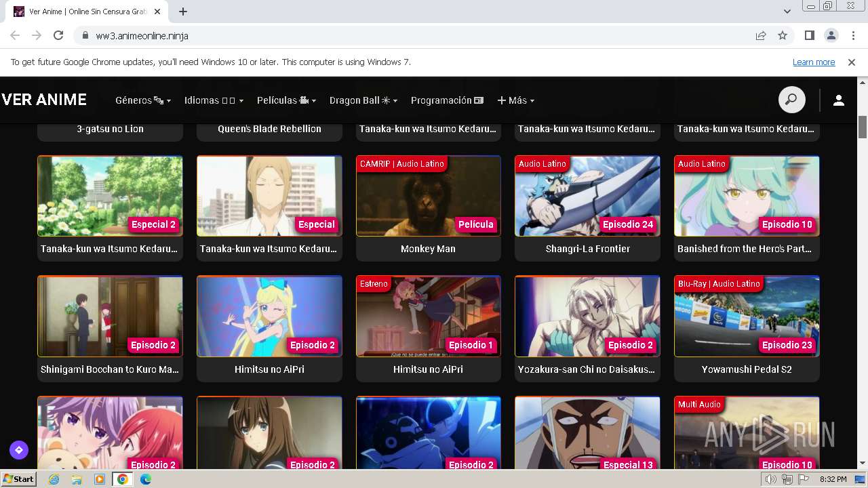Viewport: 868px width, 488px height.
Task: Open the Especial 13 thumbnail at bottom
Action: tap(587, 433)
